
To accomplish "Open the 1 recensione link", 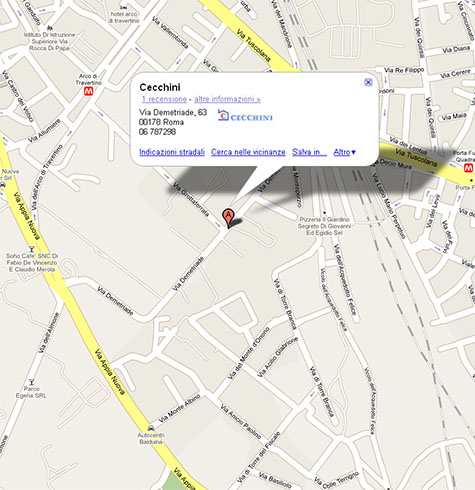I will point(164,99).
